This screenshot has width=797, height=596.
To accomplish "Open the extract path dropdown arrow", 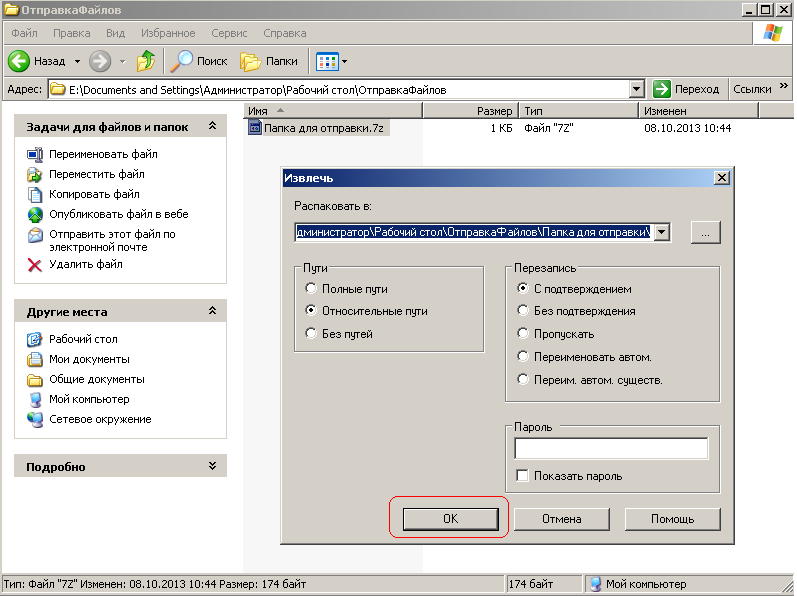I will [x=661, y=232].
